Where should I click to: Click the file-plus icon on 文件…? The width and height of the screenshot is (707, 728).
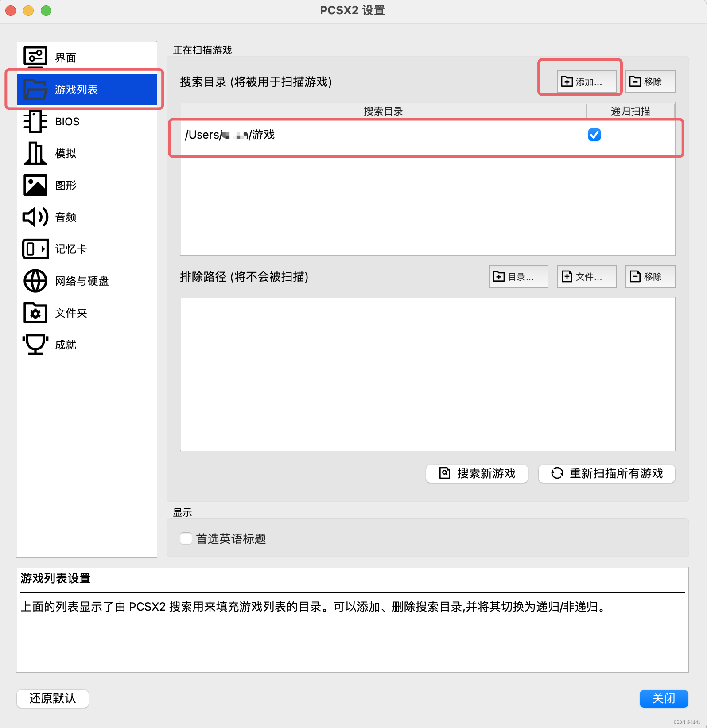567,276
